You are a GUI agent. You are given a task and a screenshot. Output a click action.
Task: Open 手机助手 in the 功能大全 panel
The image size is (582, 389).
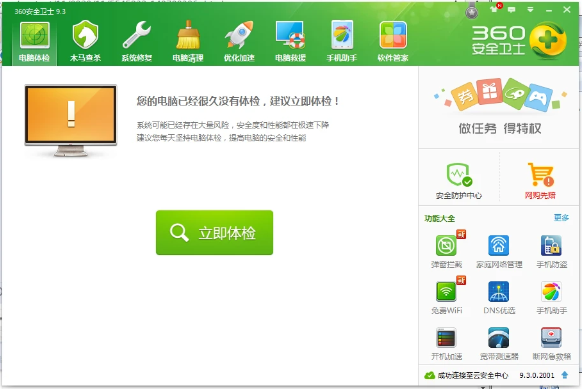[552, 297]
